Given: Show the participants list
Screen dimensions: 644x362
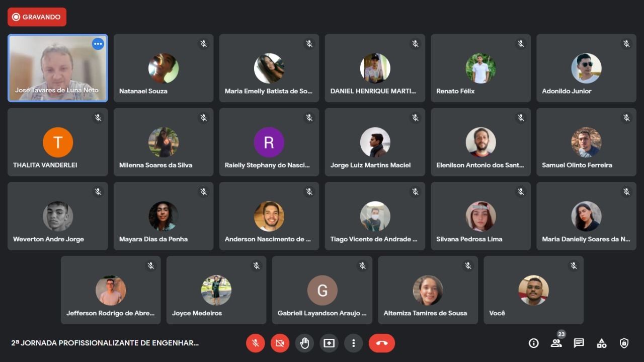Looking at the screenshot, I should tap(556, 343).
